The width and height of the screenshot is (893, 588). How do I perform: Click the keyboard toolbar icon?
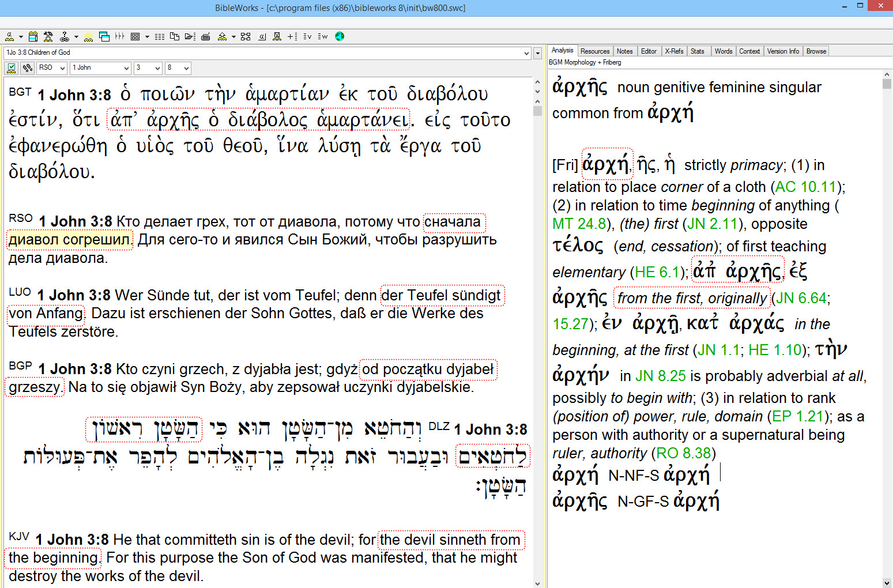click(x=205, y=37)
